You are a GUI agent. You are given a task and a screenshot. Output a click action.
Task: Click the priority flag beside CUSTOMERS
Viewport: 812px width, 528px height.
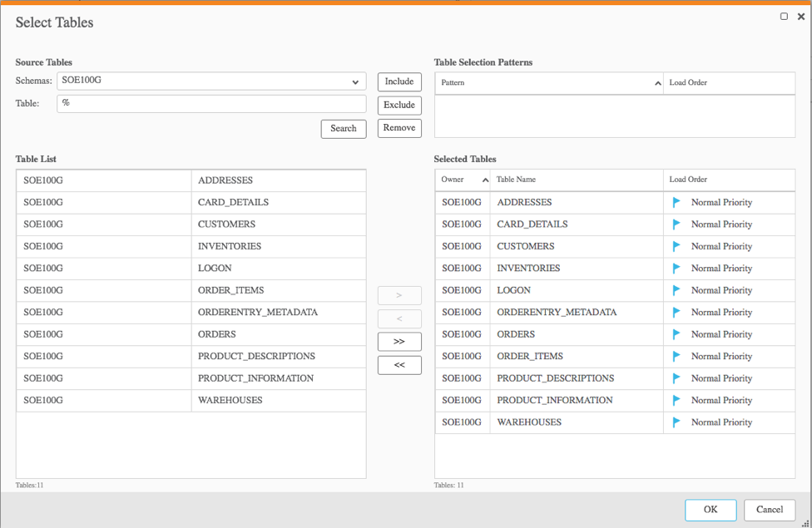click(x=676, y=246)
